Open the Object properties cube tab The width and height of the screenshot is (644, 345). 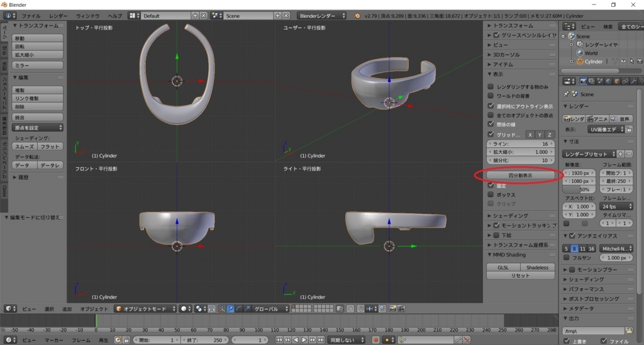616,81
